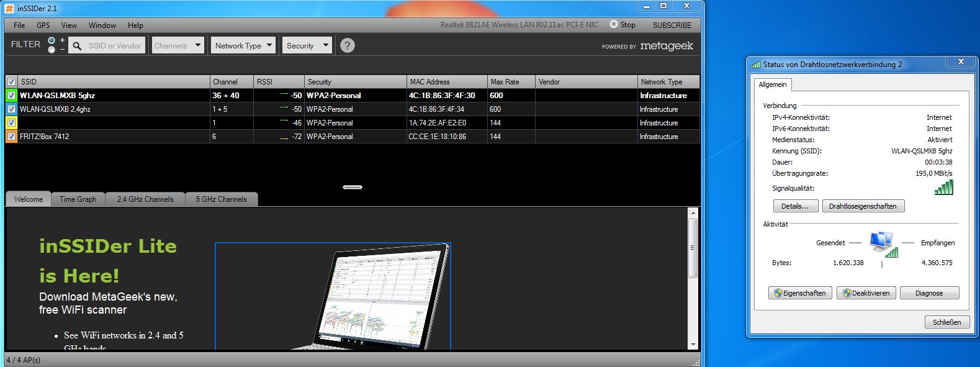Click the "195,0 MBit/s" transfer rate value
Image resolution: width=980 pixels, height=367 pixels.
pos(934,173)
